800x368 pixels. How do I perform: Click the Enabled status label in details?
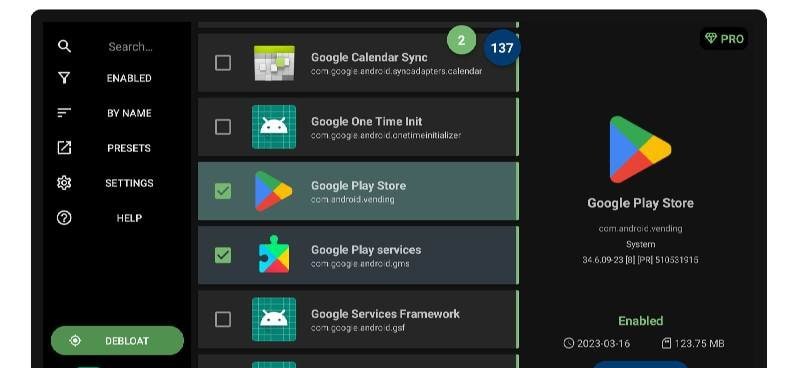click(640, 321)
